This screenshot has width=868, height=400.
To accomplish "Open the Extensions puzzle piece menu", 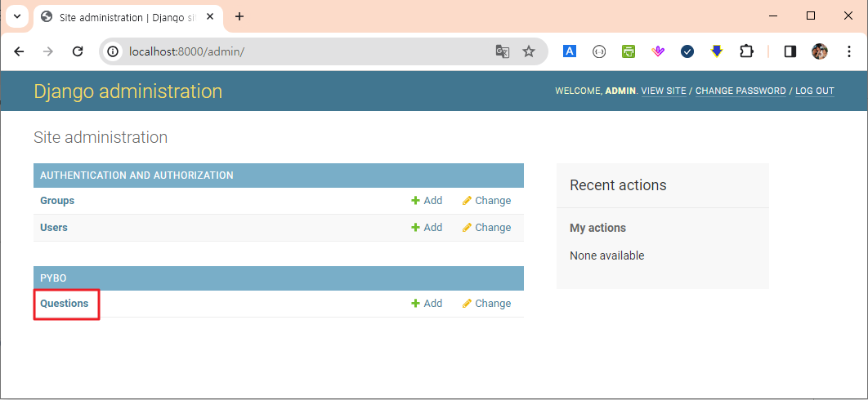I will (746, 51).
